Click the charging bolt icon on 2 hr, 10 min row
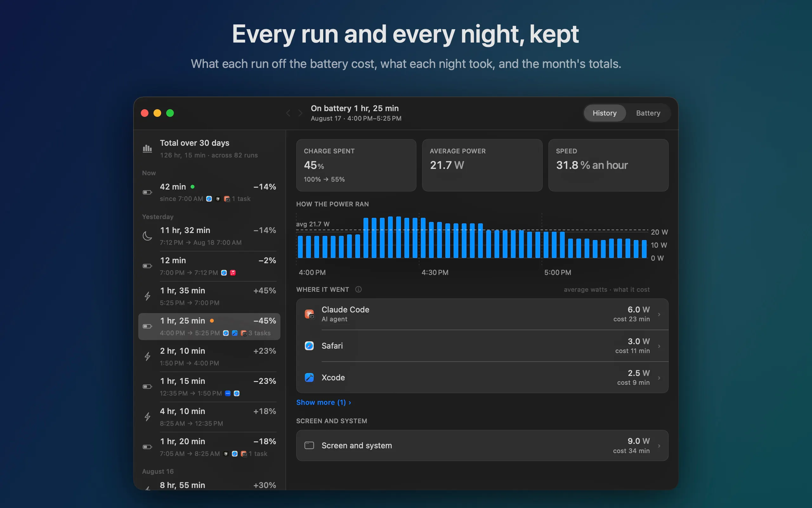 pyautogui.click(x=147, y=357)
